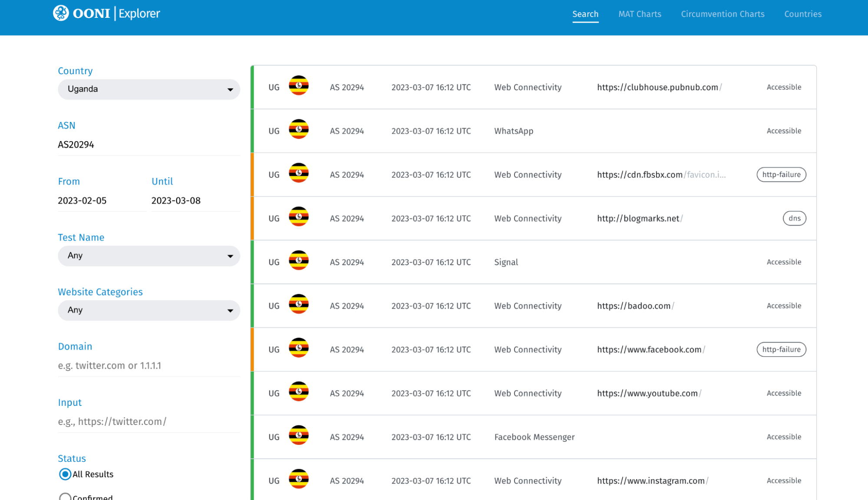Expand the Website Categories dropdown
Screen dimensions: 868x500
tap(149, 310)
